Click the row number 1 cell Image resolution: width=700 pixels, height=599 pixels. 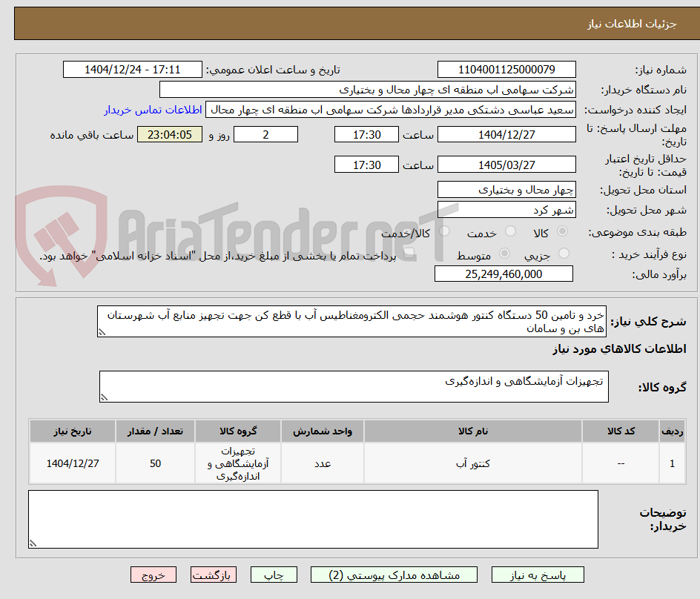point(673,463)
